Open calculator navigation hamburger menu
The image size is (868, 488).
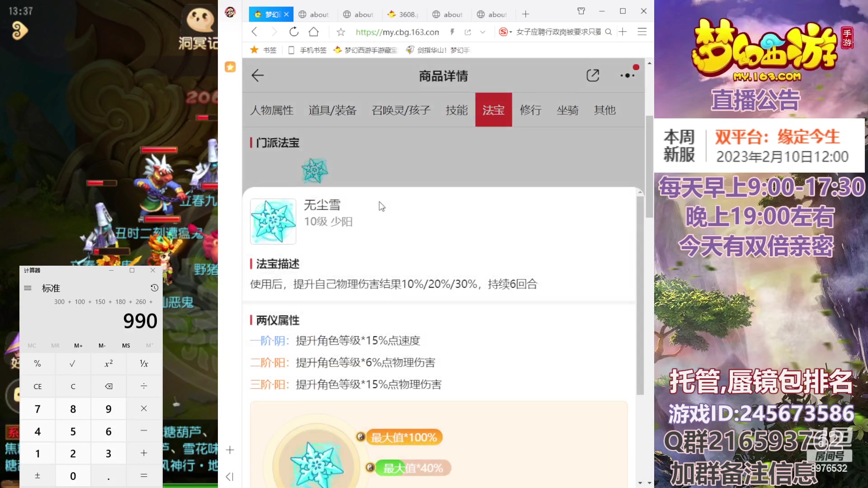click(28, 288)
